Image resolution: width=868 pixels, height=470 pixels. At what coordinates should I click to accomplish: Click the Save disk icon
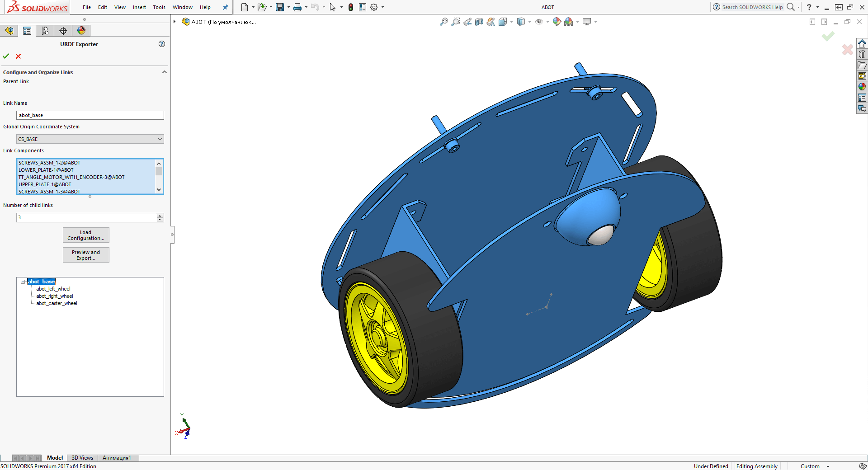pos(280,7)
